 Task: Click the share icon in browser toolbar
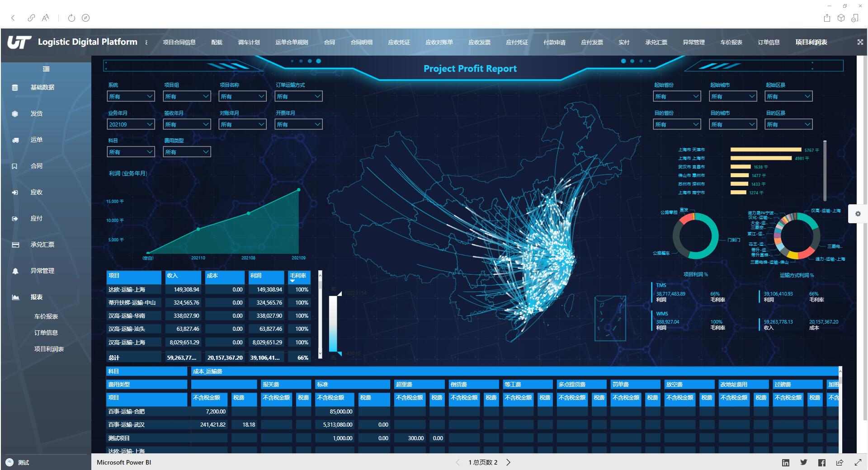click(827, 18)
